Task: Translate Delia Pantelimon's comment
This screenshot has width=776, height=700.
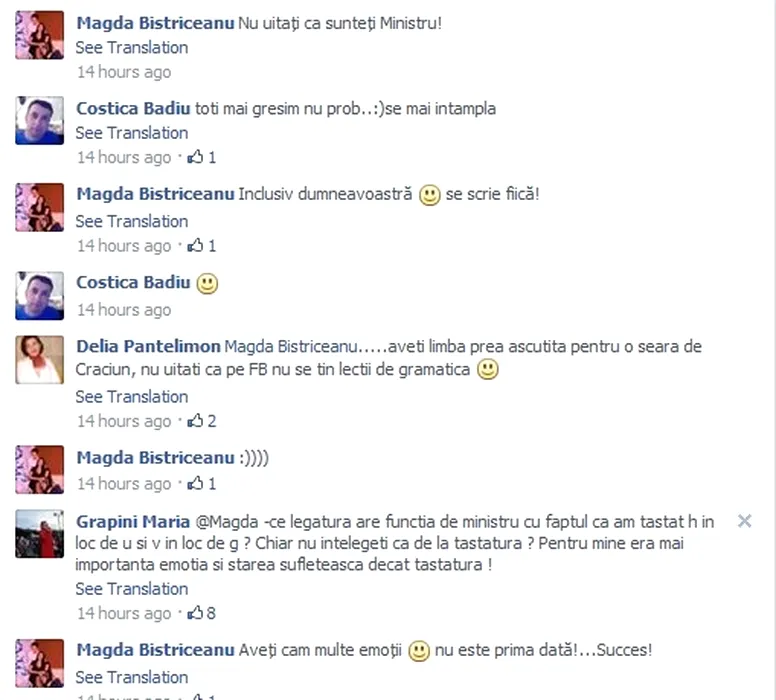Action: [132, 397]
